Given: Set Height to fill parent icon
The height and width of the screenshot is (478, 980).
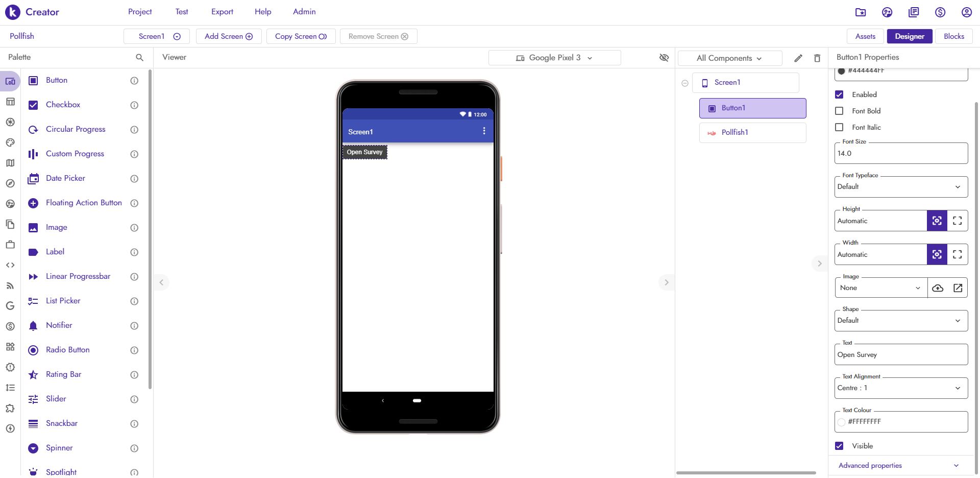Looking at the screenshot, I should pos(958,221).
